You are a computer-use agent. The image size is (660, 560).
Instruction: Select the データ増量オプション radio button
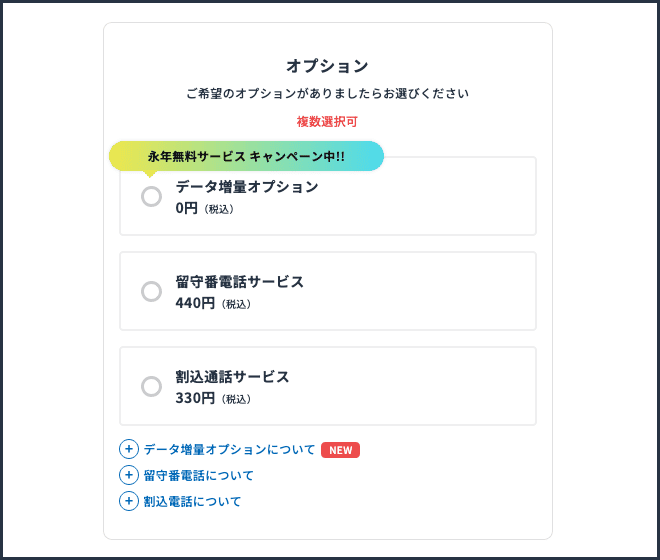click(152, 197)
